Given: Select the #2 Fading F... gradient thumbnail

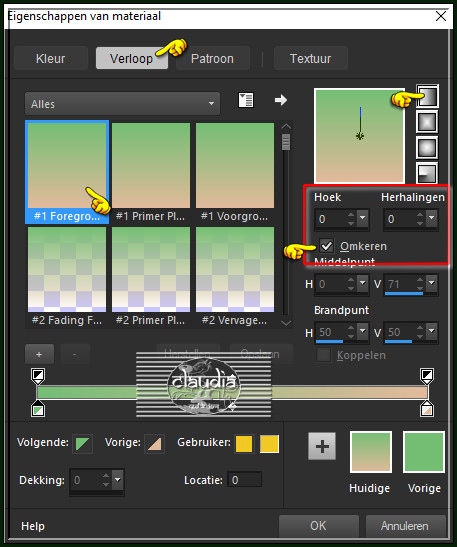Looking at the screenshot, I should coord(67,276).
